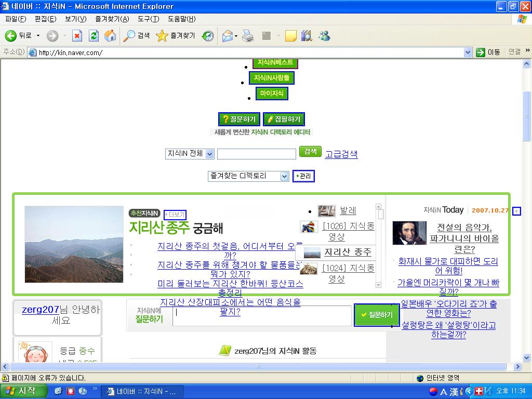Open the 고급검색 advanced search link
This screenshot has width=532, height=399.
point(341,154)
